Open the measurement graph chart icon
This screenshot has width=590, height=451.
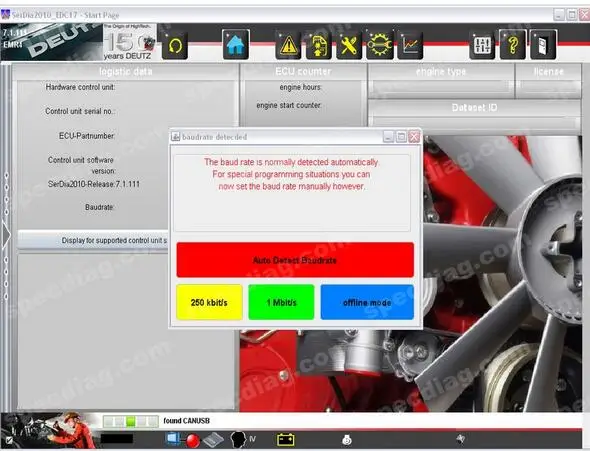410,45
